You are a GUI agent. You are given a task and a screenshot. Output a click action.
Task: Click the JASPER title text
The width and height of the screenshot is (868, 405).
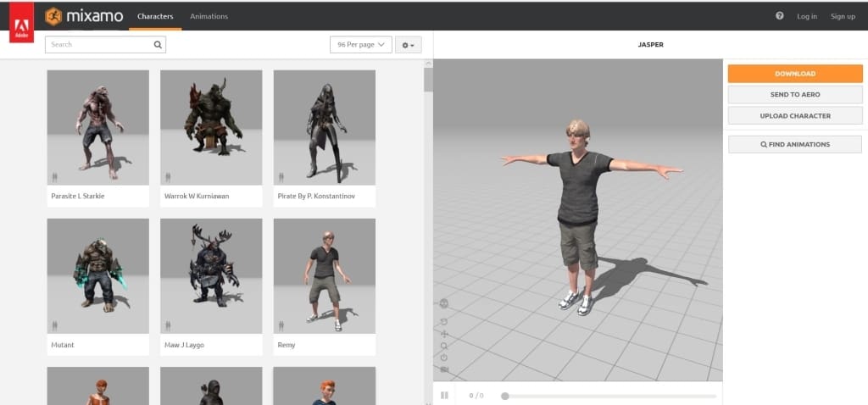[x=650, y=45]
